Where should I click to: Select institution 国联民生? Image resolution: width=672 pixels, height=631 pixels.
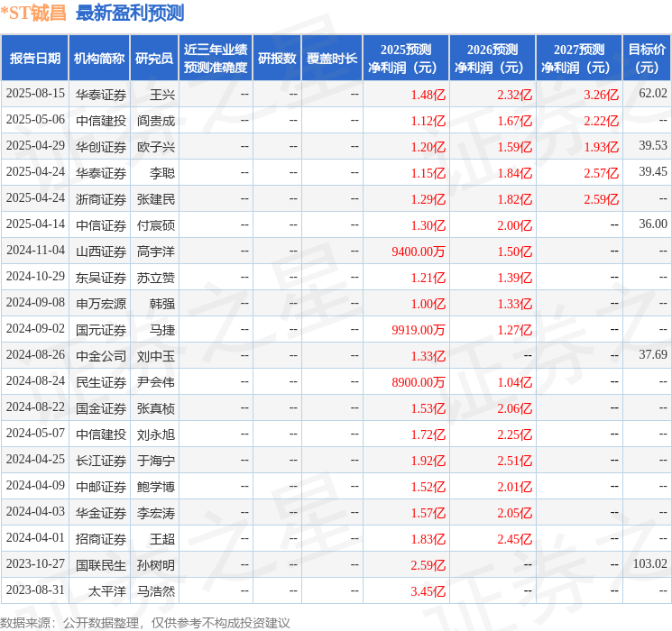(x=101, y=565)
